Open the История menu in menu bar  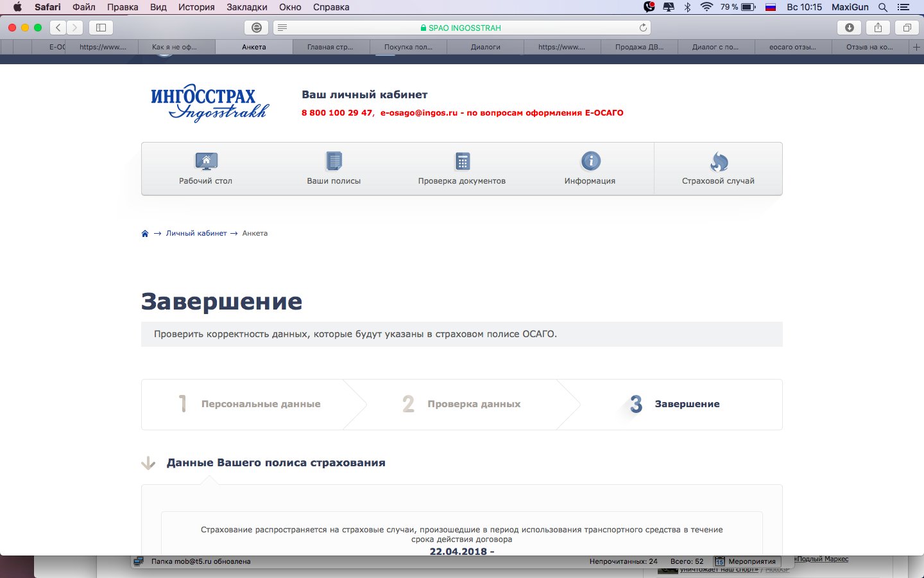[x=196, y=7]
